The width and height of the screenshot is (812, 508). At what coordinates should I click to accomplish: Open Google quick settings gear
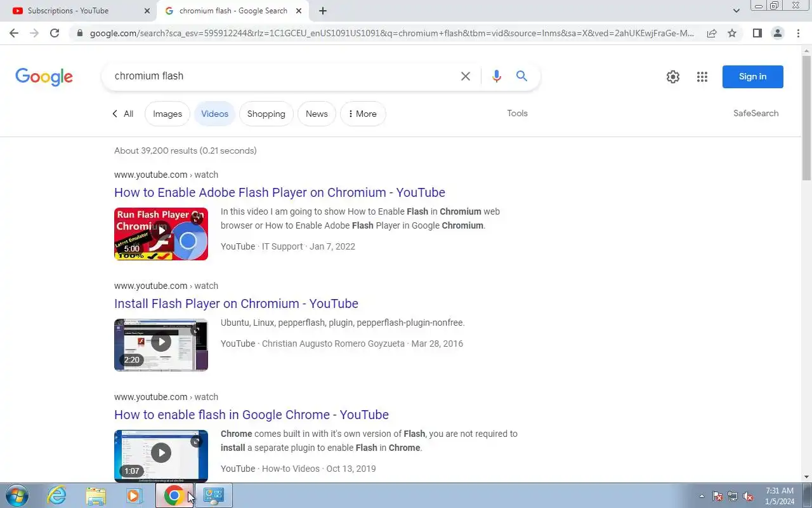pos(673,77)
